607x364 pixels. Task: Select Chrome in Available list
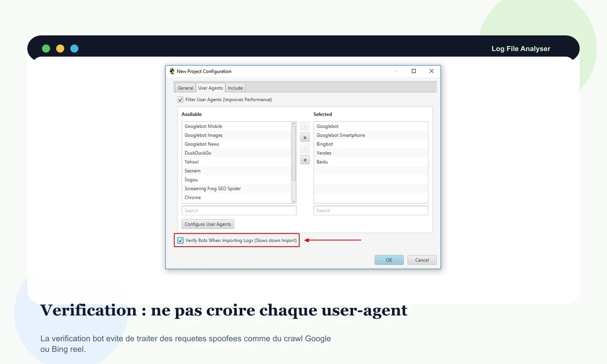point(236,198)
